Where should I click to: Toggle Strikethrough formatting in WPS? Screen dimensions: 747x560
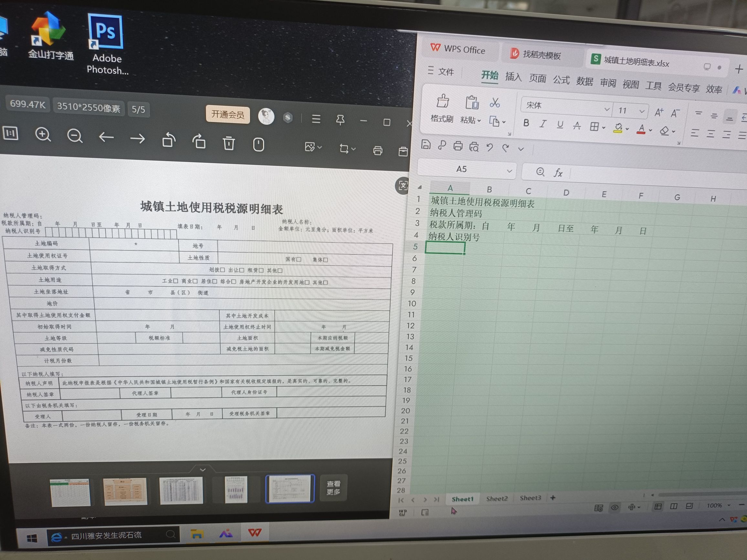[577, 126]
